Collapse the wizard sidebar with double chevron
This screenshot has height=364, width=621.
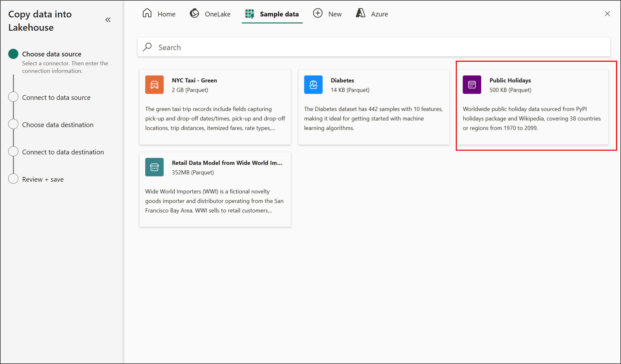click(108, 20)
